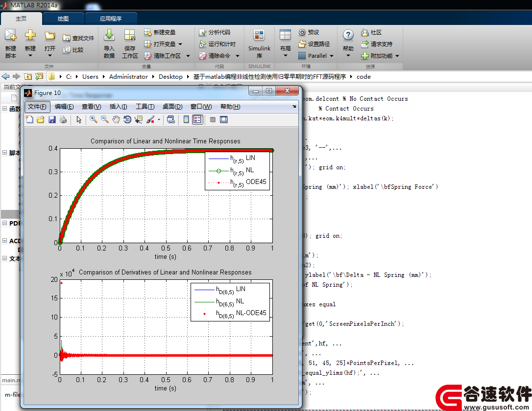The width and height of the screenshot is (532, 411).
Task: Click Show Plot Tools and Dock Figure icon
Action: click(x=223, y=119)
